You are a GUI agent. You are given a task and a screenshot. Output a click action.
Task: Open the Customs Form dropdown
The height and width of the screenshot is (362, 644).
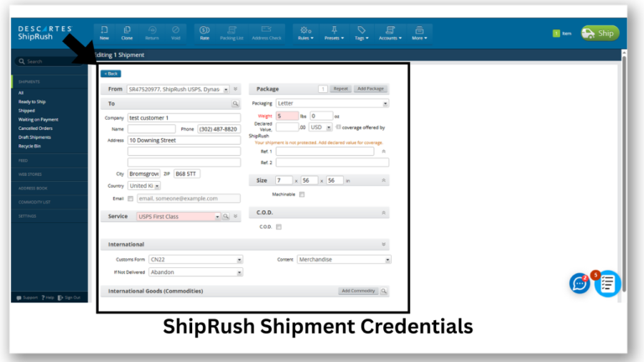point(195,260)
